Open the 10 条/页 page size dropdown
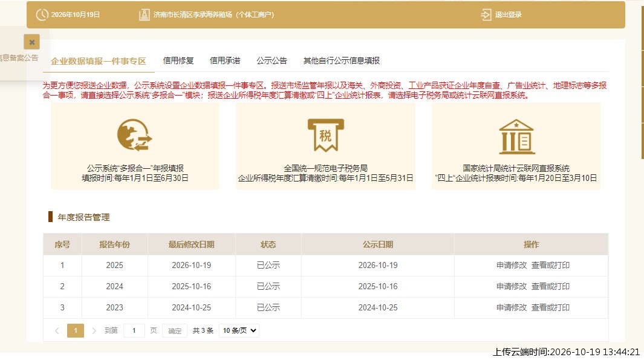 click(x=239, y=330)
